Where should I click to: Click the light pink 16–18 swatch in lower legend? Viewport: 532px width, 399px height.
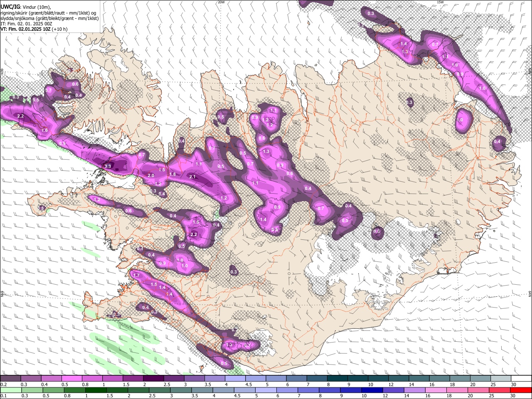pos(436,390)
